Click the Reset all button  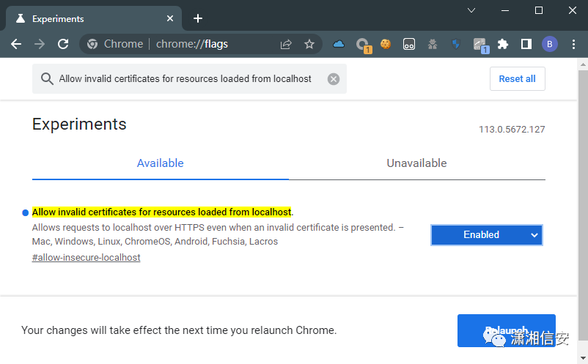(x=517, y=79)
